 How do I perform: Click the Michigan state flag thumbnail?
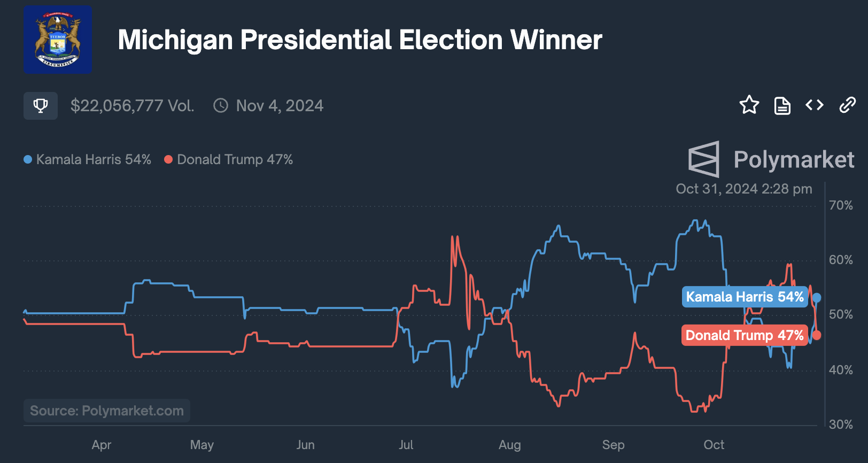pos(57,40)
